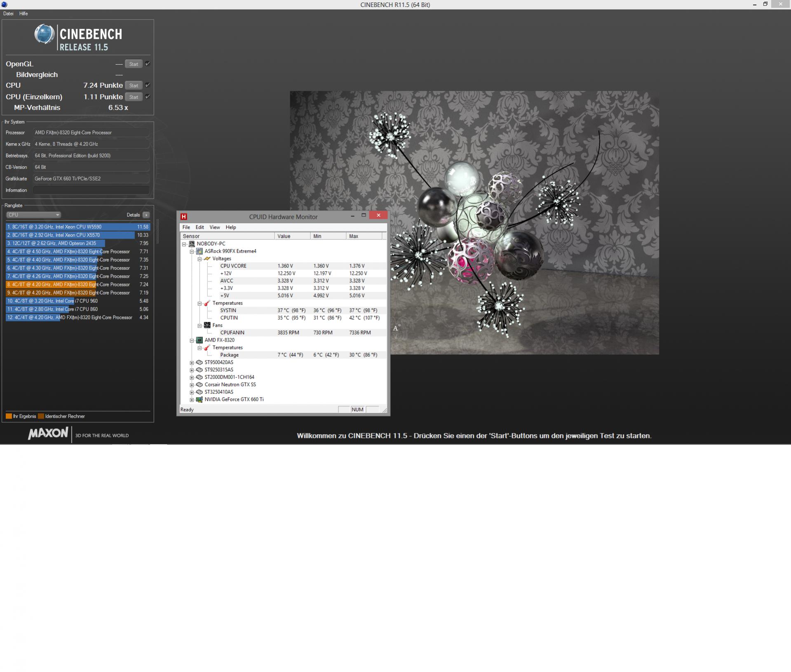Start the OpenGL benchmark

click(134, 64)
